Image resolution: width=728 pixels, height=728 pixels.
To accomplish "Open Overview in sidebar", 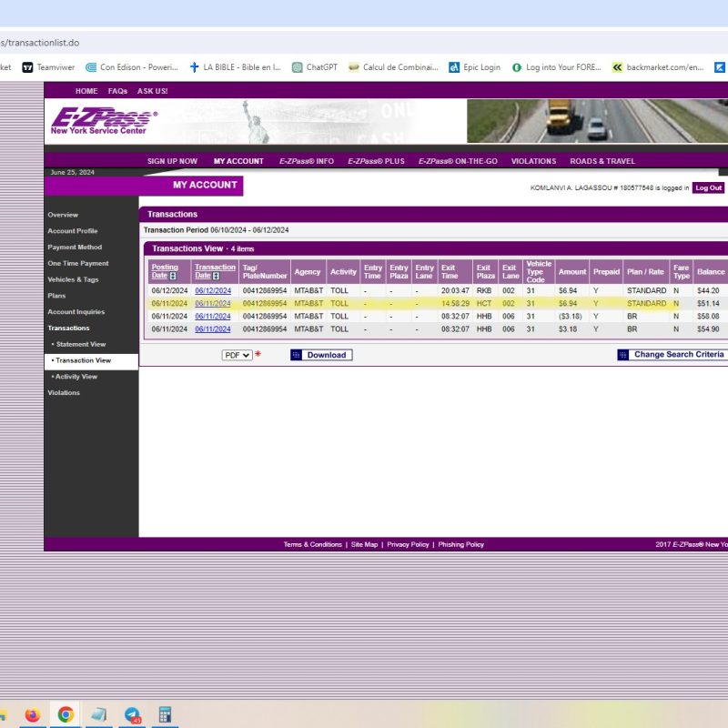I will [63, 215].
